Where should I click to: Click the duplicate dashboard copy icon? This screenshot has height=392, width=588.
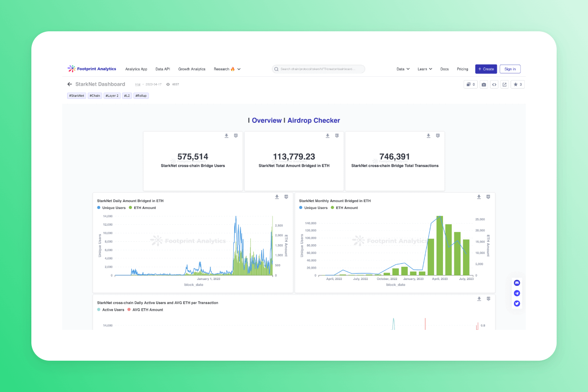470,85
